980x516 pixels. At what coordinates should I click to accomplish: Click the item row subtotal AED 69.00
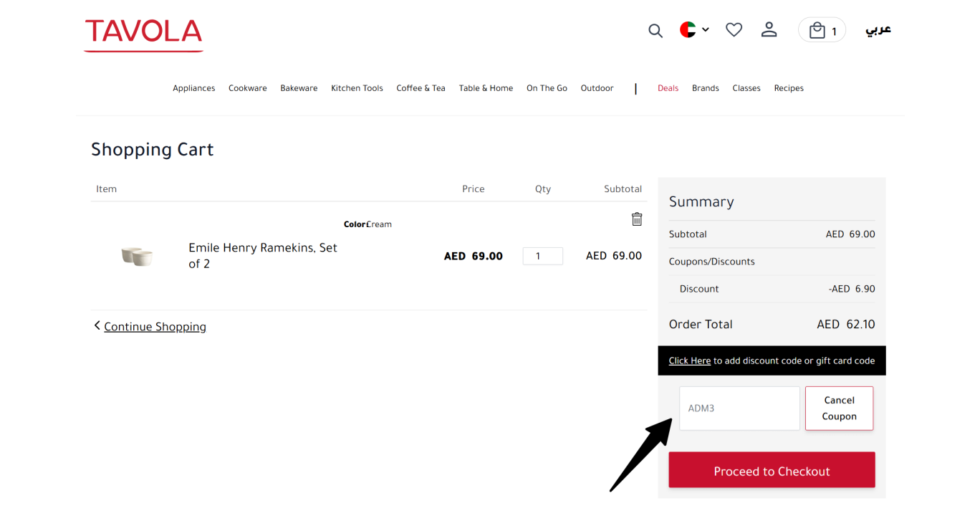(614, 256)
